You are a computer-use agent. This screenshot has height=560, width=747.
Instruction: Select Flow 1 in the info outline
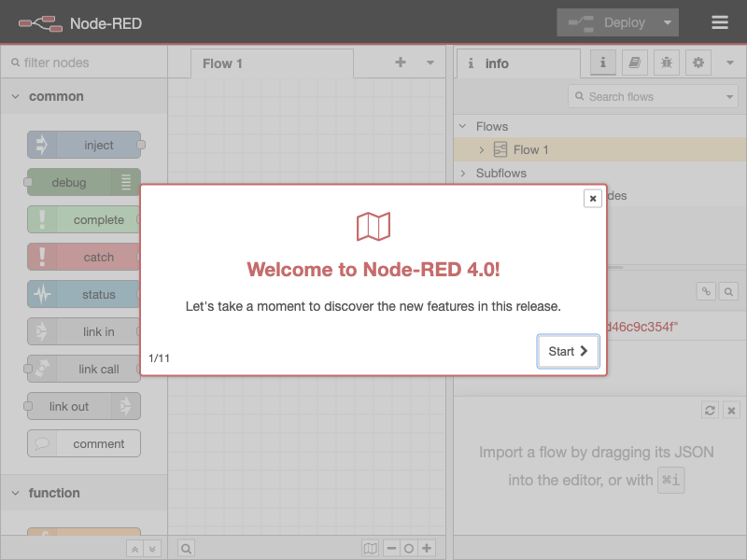[x=600, y=150]
